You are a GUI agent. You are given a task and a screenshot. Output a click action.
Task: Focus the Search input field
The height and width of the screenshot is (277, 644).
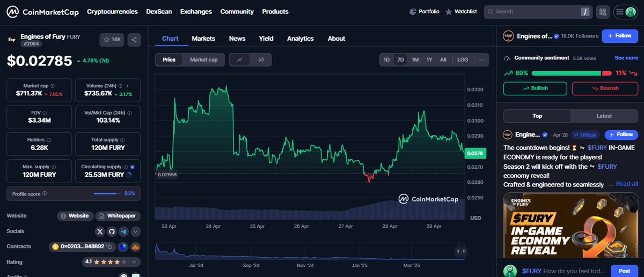tap(537, 11)
